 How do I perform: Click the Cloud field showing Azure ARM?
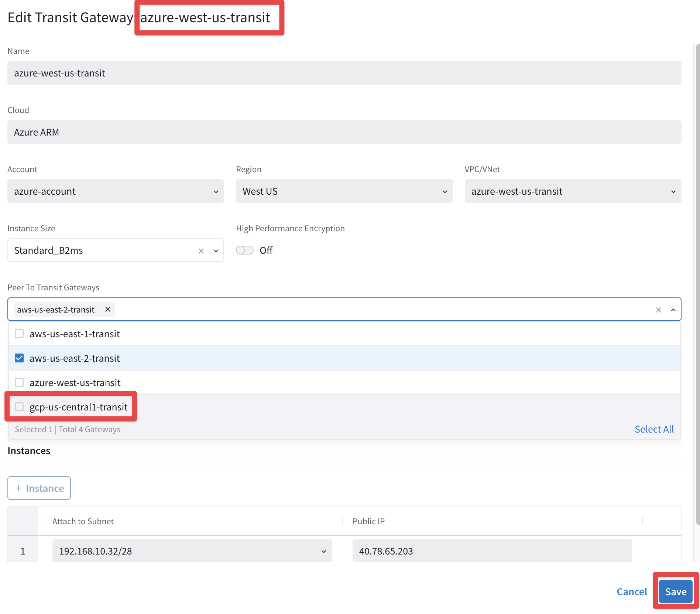344,132
